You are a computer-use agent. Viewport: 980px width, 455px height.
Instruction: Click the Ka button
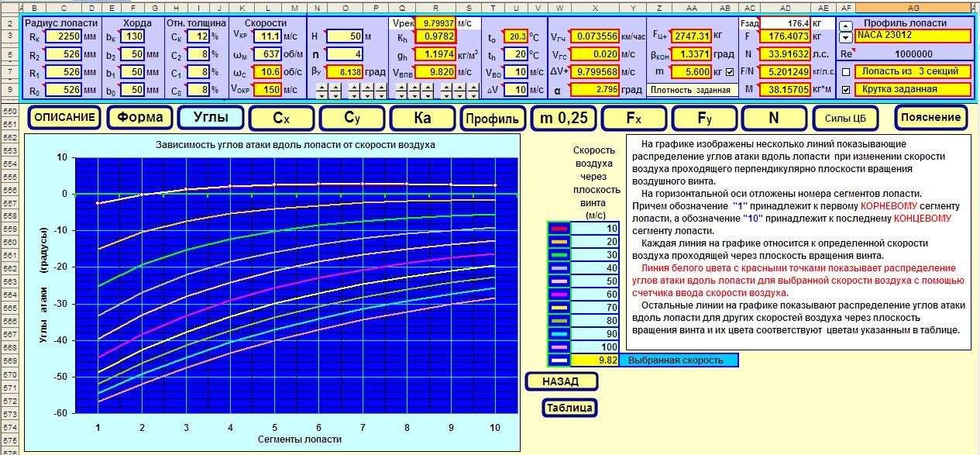422,118
